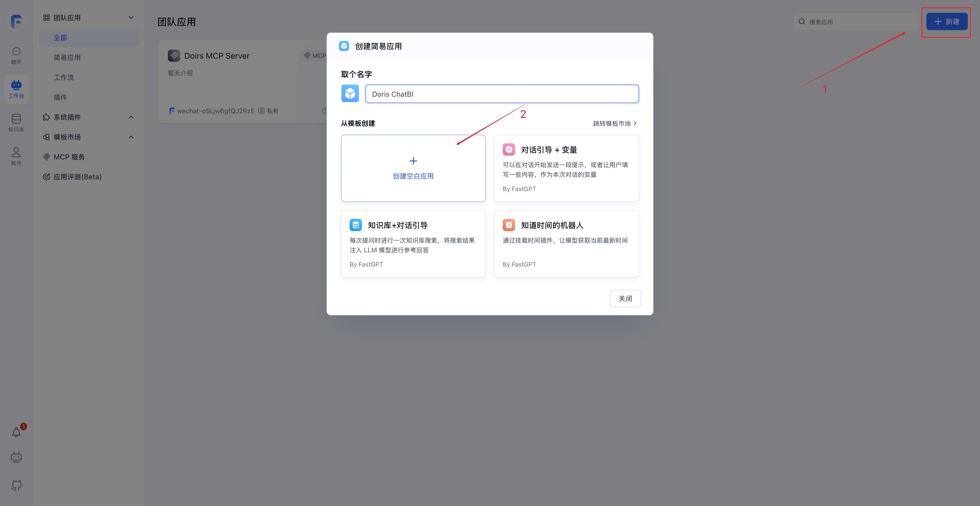Click the chevron beside 跳转模板市场

click(x=635, y=123)
